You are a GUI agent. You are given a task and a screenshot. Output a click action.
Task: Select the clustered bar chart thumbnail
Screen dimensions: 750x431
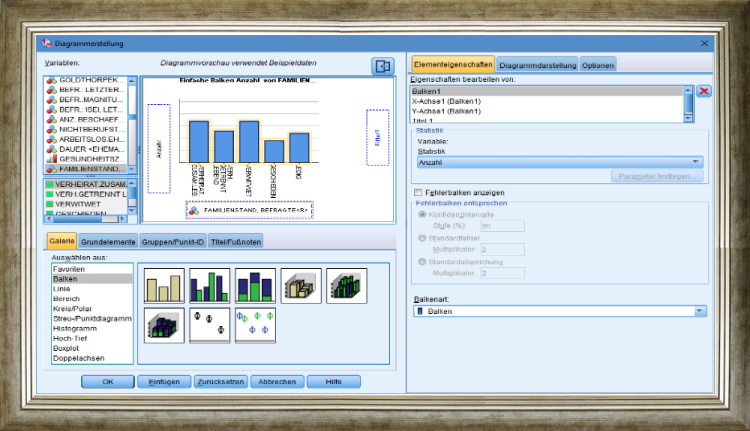coord(210,286)
